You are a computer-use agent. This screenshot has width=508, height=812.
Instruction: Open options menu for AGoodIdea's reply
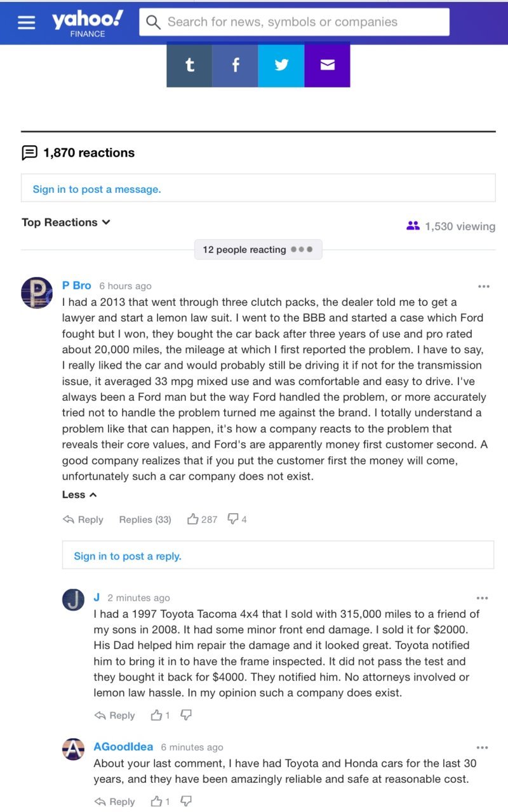pyautogui.click(x=483, y=748)
